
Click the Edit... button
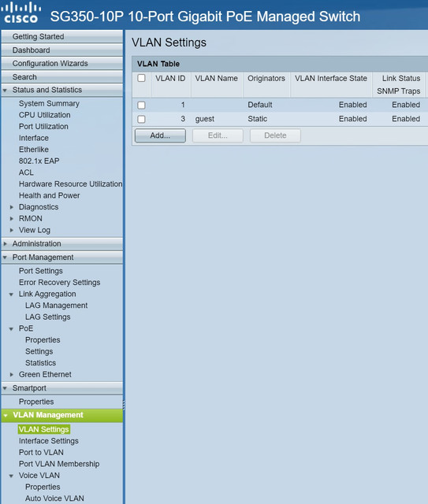(218, 135)
